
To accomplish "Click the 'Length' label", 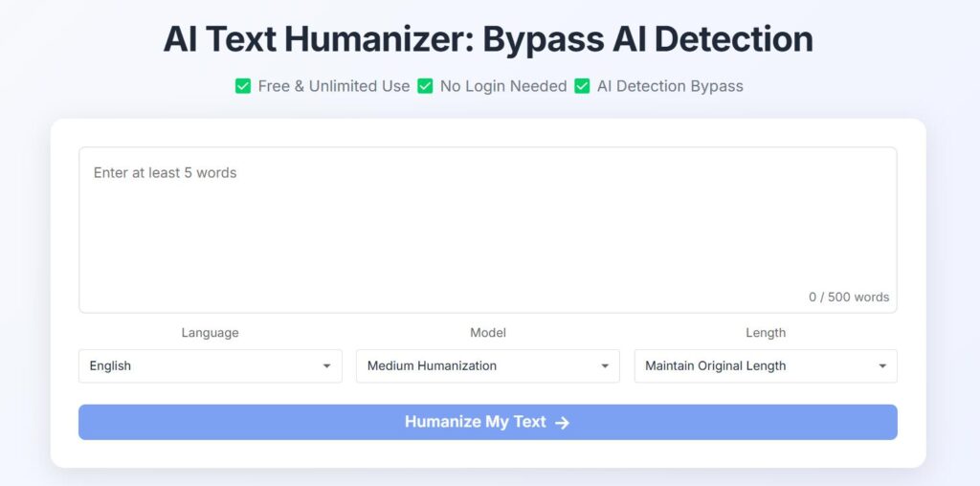I will coord(766,333).
